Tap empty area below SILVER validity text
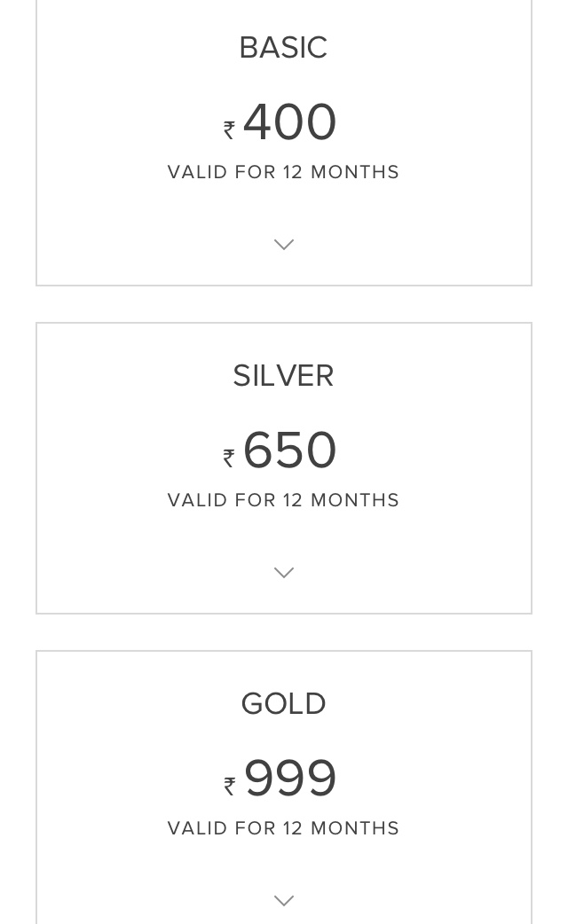 tap(284, 536)
